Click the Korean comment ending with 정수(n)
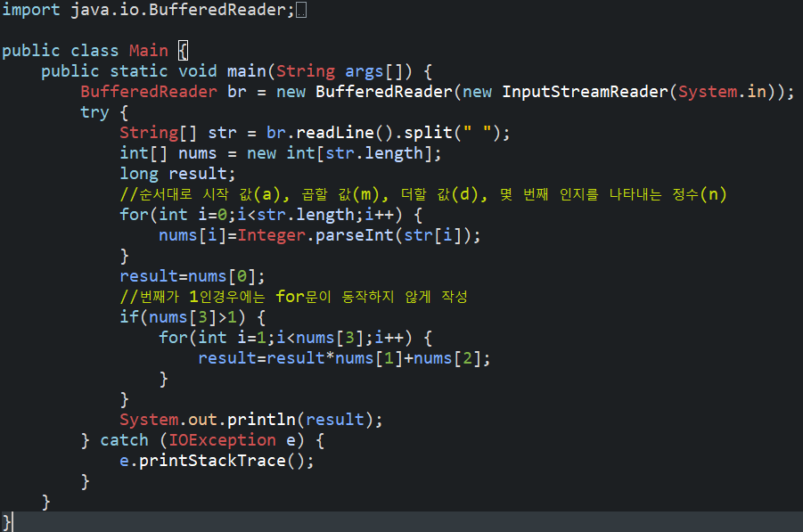Image resolution: width=803 pixels, height=532 pixels. tap(423, 194)
